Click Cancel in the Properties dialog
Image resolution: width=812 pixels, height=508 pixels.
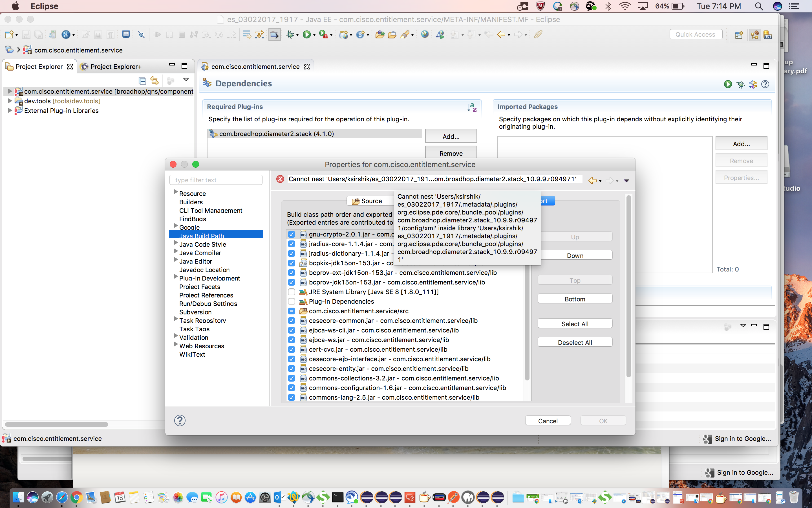point(548,421)
